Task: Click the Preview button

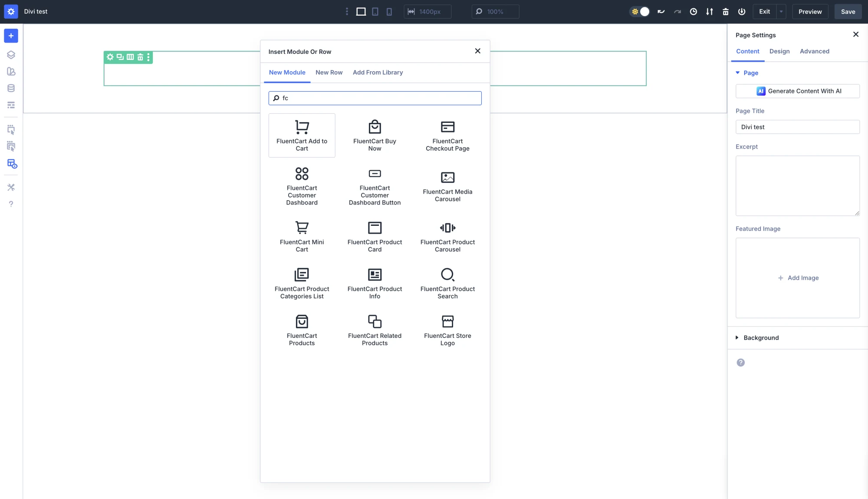Action: click(x=810, y=12)
